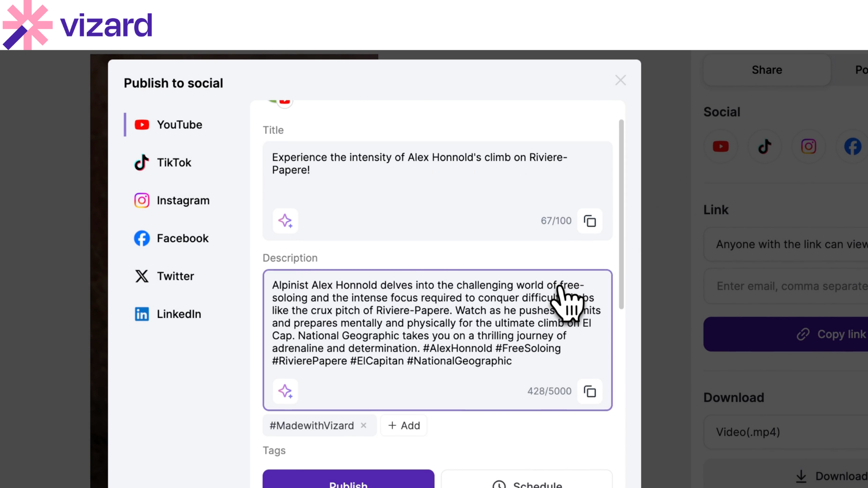The height and width of the screenshot is (488, 868).
Task: Click the copy icon next to Description field
Action: click(x=590, y=391)
